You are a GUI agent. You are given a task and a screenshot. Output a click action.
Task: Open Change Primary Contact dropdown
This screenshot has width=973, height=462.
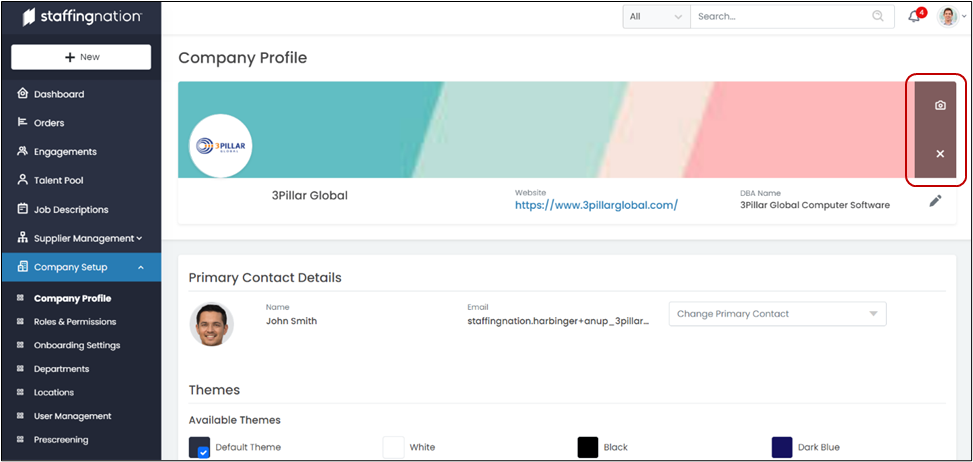click(x=778, y=314)
